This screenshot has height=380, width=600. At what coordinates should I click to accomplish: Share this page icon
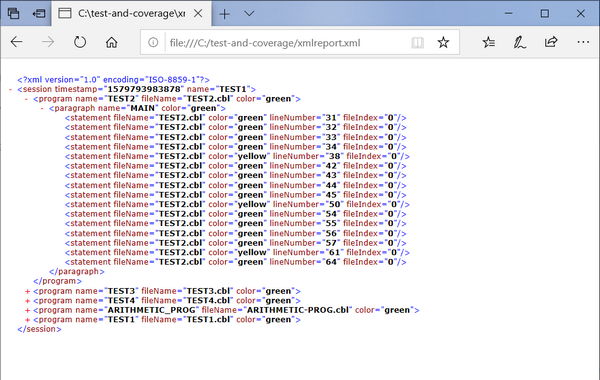click(x=551, y=42)
